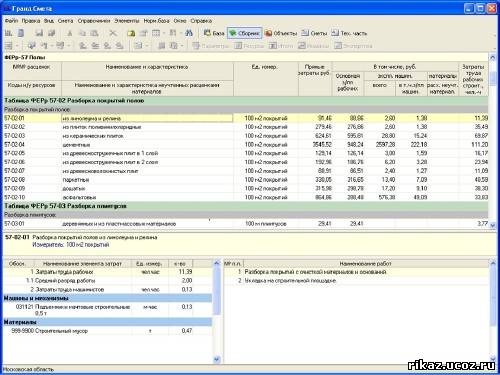Click scroll-down arrow of cost elements panel
The width and height of the screenshot is (500, 375).
216,359
